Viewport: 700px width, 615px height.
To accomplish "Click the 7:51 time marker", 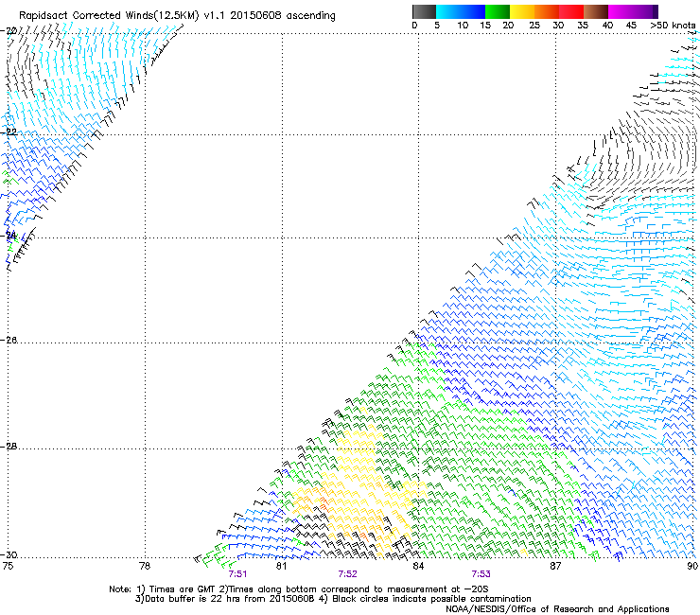I will [237, 574].
